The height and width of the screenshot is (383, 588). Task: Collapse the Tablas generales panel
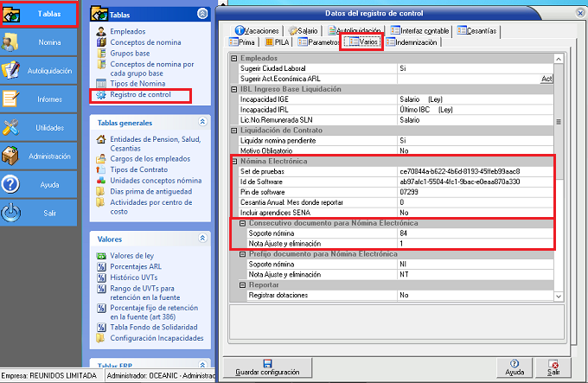click(x=202, y=123)
